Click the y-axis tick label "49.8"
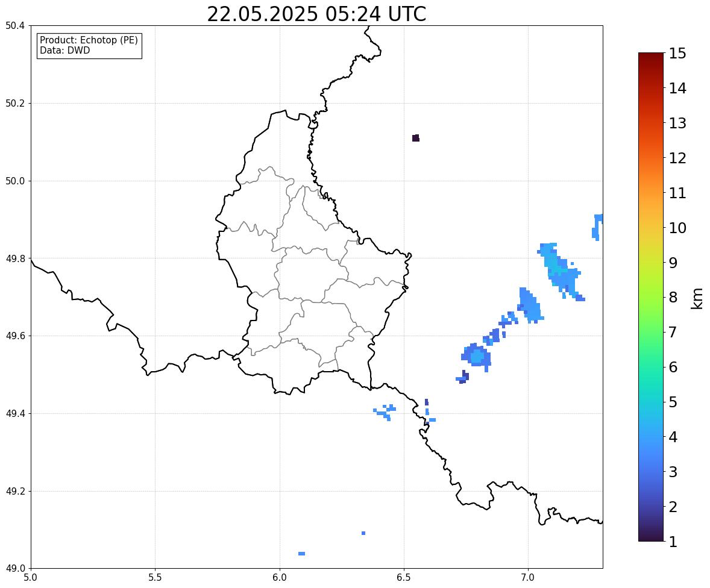Image resolution: width=710 pixels, height=588 pixels. click(x=15, y=258)
